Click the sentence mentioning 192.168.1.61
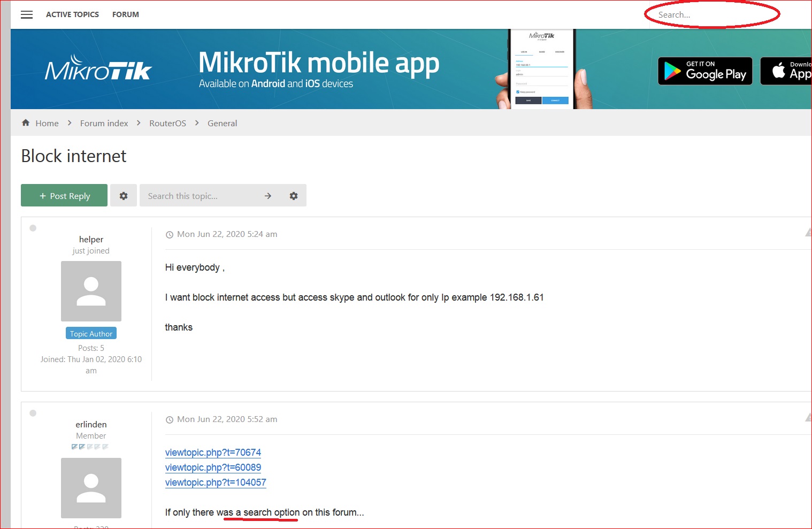 (354, 297)
